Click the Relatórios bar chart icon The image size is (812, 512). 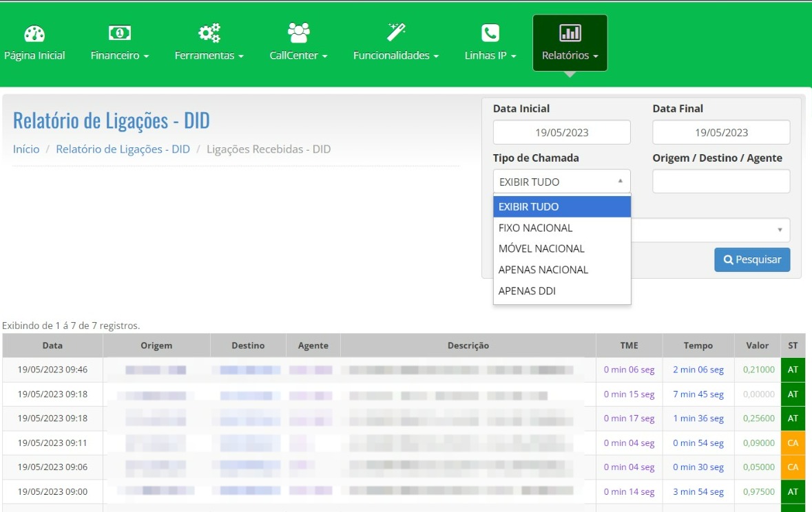(x=570, y=32)
